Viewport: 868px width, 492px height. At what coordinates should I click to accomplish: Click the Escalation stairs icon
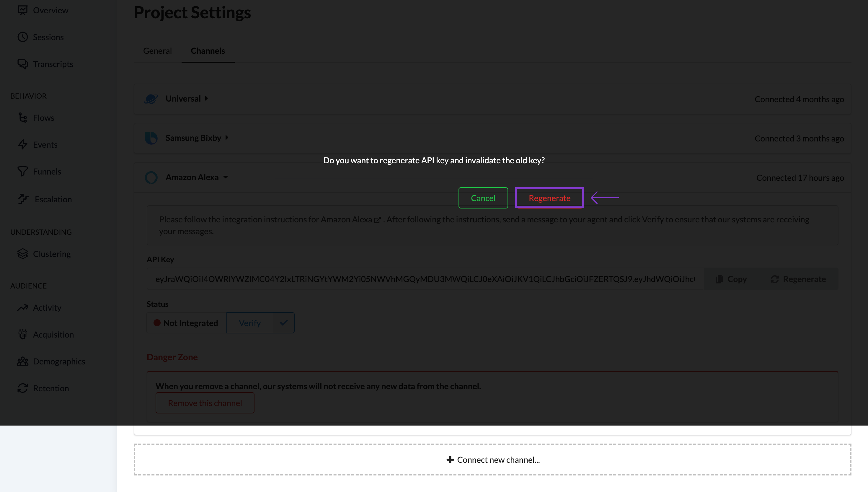[x=23, y=199]
